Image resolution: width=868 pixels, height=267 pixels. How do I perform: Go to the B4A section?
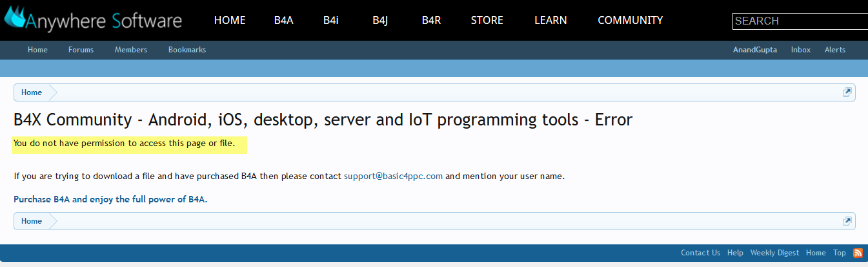click(x=283, y=20)
